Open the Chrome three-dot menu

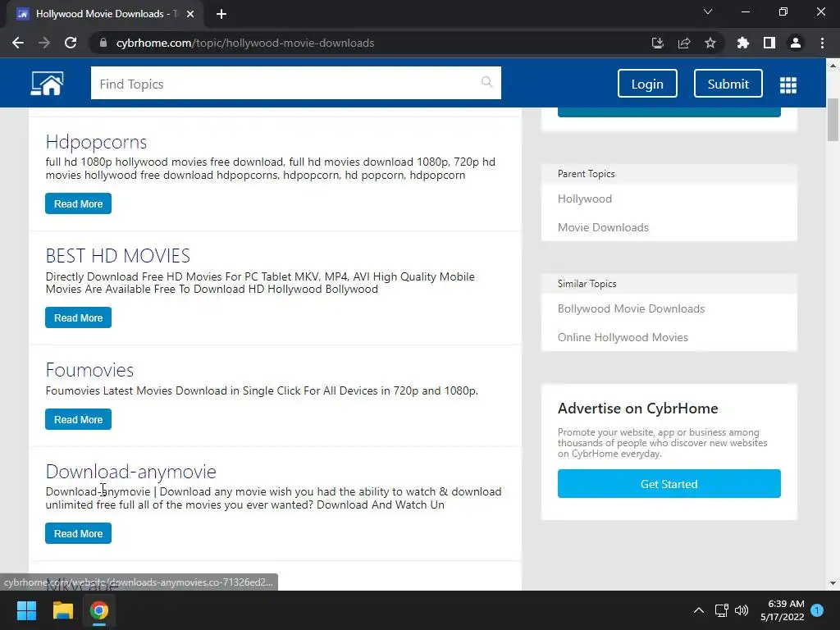(x=822, y=43)
